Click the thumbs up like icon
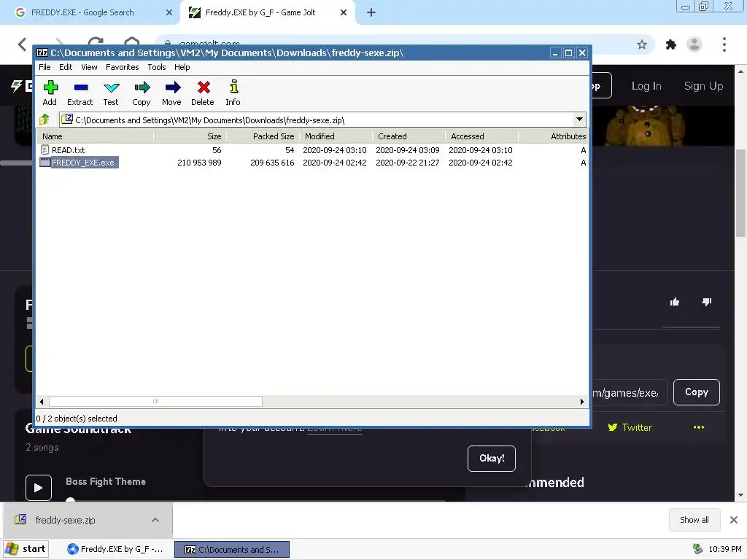Viewport: 747px width, 560px height. (x=675, y=301)
